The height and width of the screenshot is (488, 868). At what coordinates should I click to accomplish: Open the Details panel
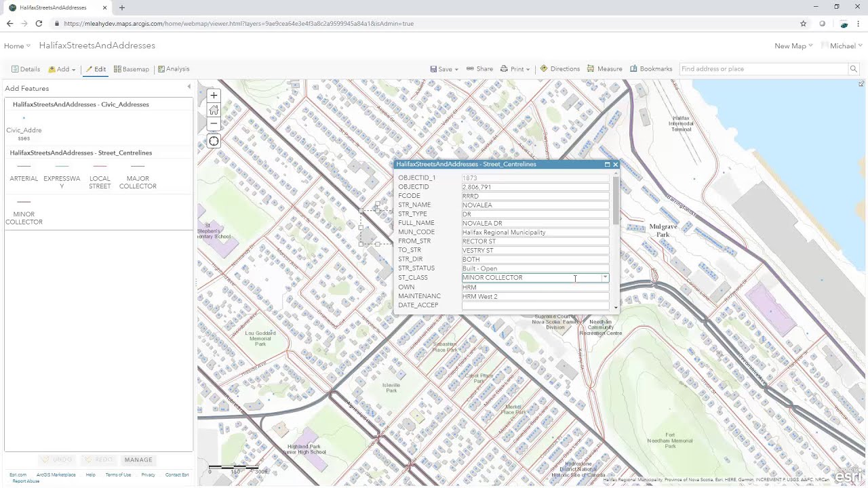(x=26, y=69)
